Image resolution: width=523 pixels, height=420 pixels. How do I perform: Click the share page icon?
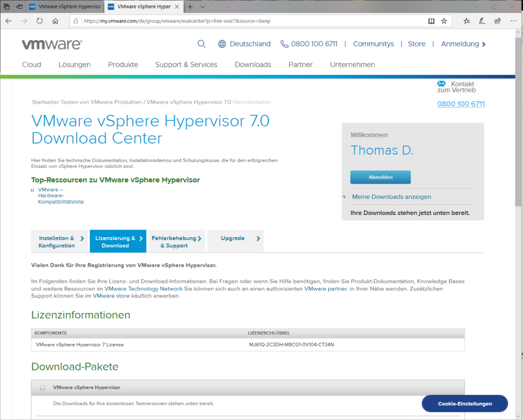[497, 21]
